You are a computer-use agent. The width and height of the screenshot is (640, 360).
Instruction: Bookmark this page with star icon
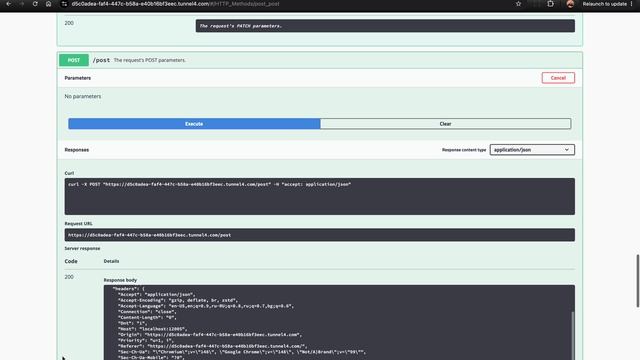[518, 4]
